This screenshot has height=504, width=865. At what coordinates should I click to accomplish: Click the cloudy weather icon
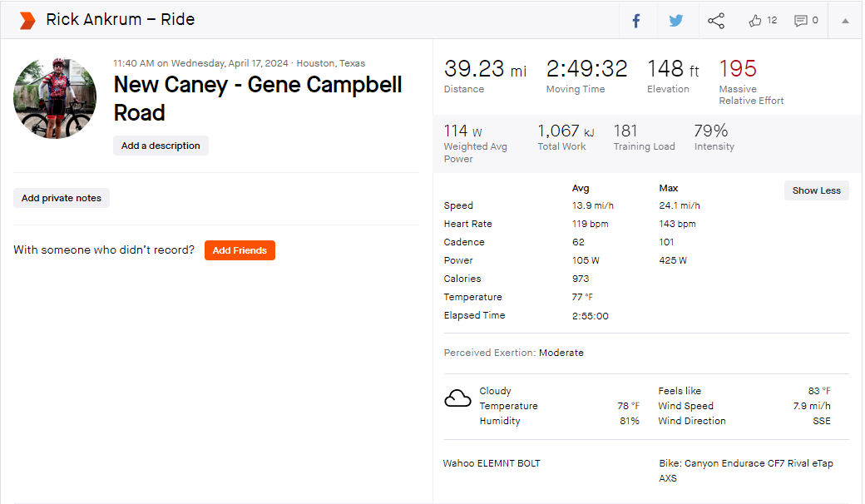pos(458,398)
